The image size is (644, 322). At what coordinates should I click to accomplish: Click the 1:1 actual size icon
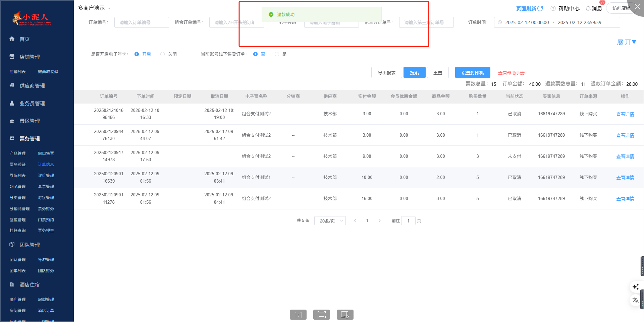click(x=298, y=315)
